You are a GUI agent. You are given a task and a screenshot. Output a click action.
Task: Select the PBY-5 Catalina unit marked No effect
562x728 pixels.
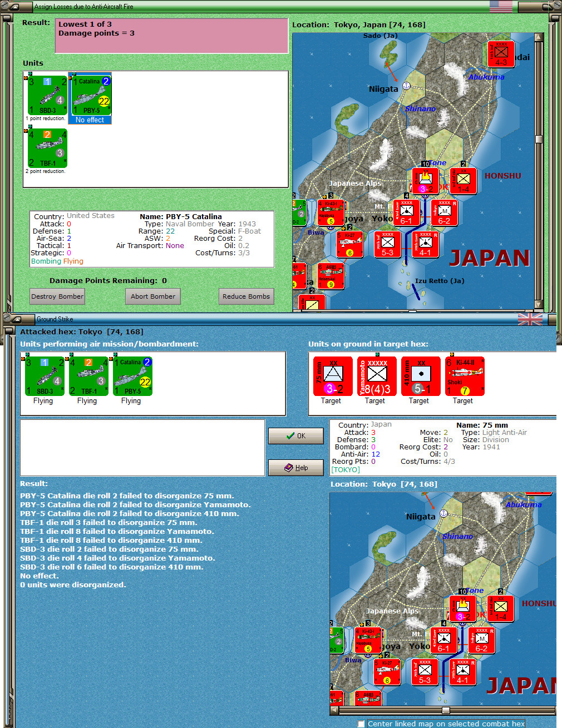[x=90, y=98]
